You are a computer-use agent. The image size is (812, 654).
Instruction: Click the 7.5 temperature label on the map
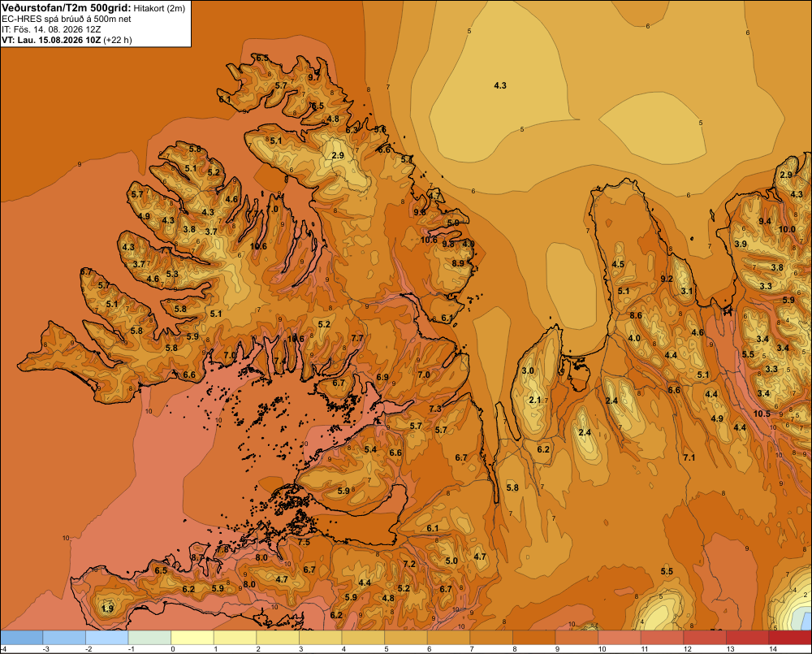tap(304, 542)
